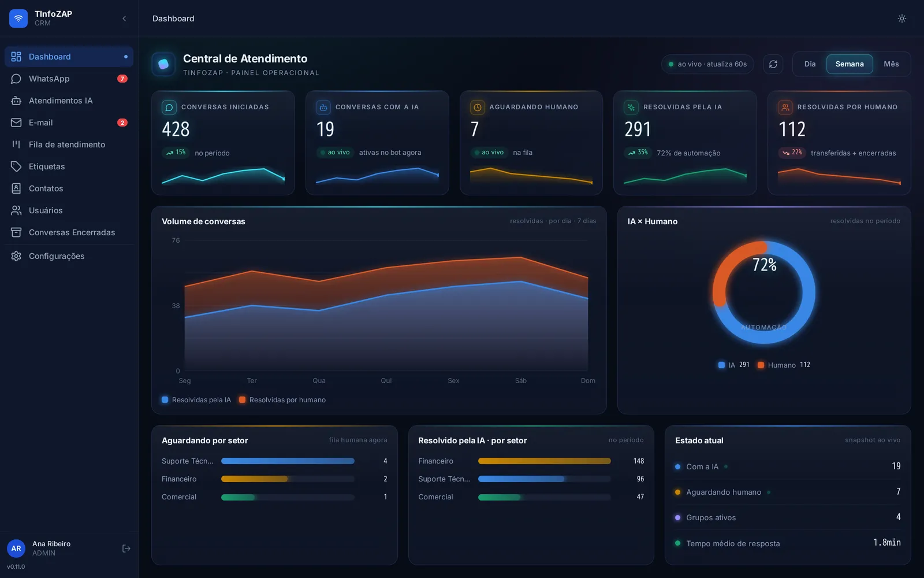Click the Atendimentos IA robot icon

[16, 101]
